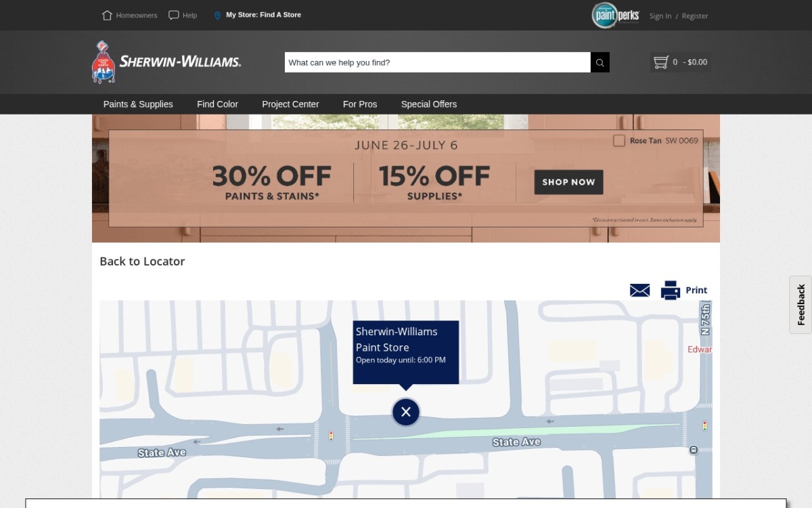Click the search magnifier button
The height and width of the screenshot is (508, 812).
coord(600,62)
